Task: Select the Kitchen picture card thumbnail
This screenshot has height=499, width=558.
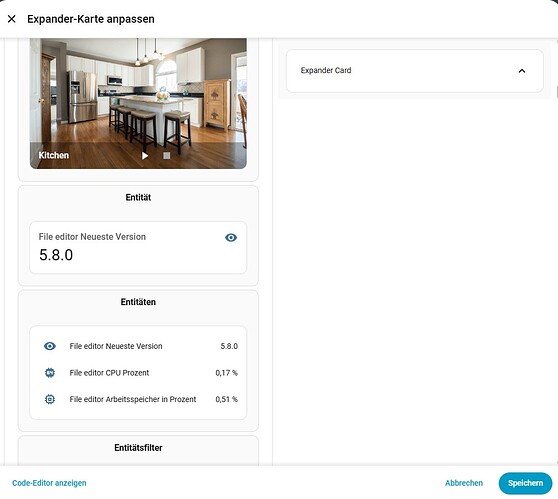Action: [138, 103]
